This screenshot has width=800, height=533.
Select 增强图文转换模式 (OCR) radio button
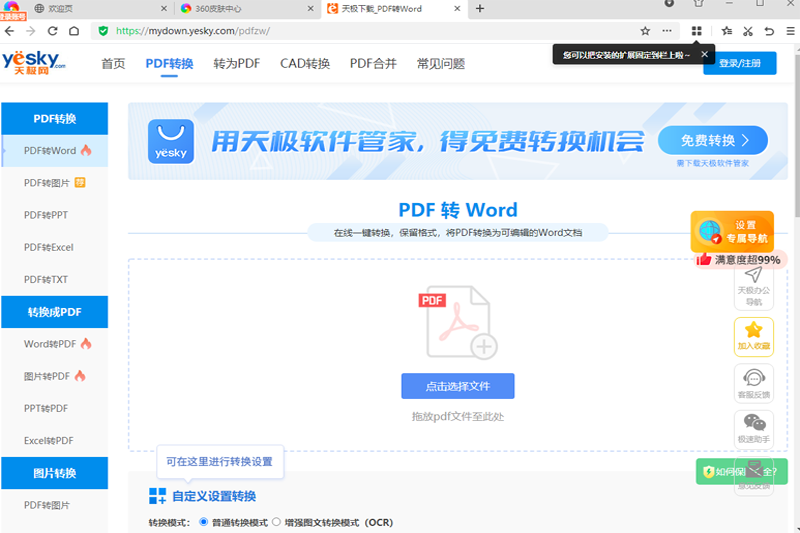click(x=277, y=522)
